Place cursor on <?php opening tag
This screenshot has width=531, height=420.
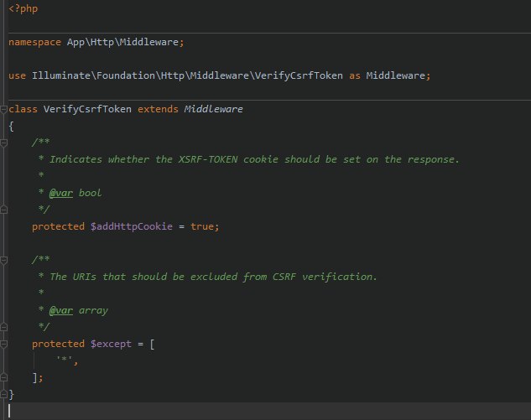[23, 8]
